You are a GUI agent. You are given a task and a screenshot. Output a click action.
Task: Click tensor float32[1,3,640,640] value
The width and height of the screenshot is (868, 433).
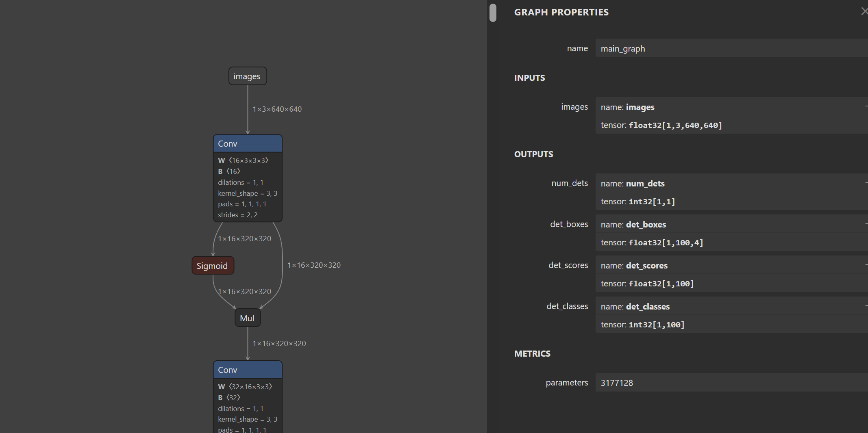point(675,125)
